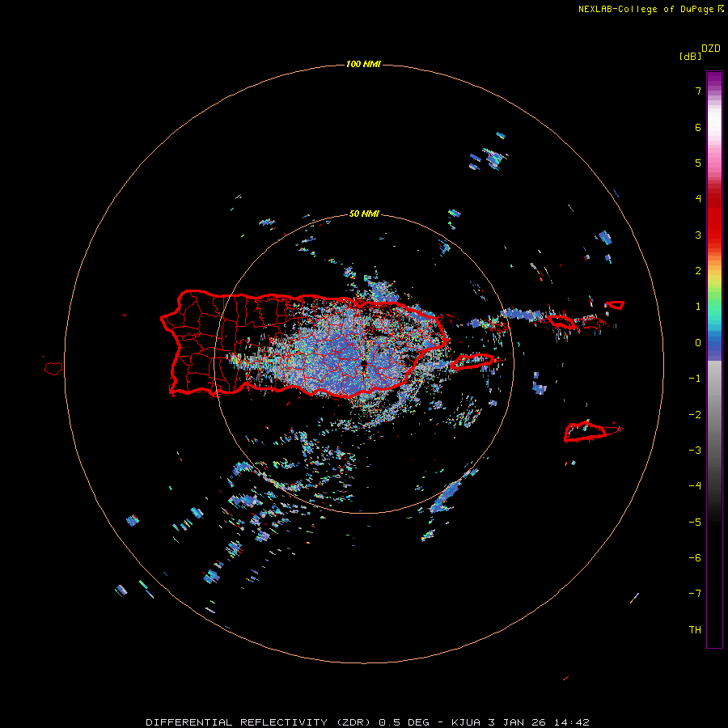Click the Vieques island outline east of Puerto Rico
Screen dimensions: 728x728
click(x=473, y=362)
